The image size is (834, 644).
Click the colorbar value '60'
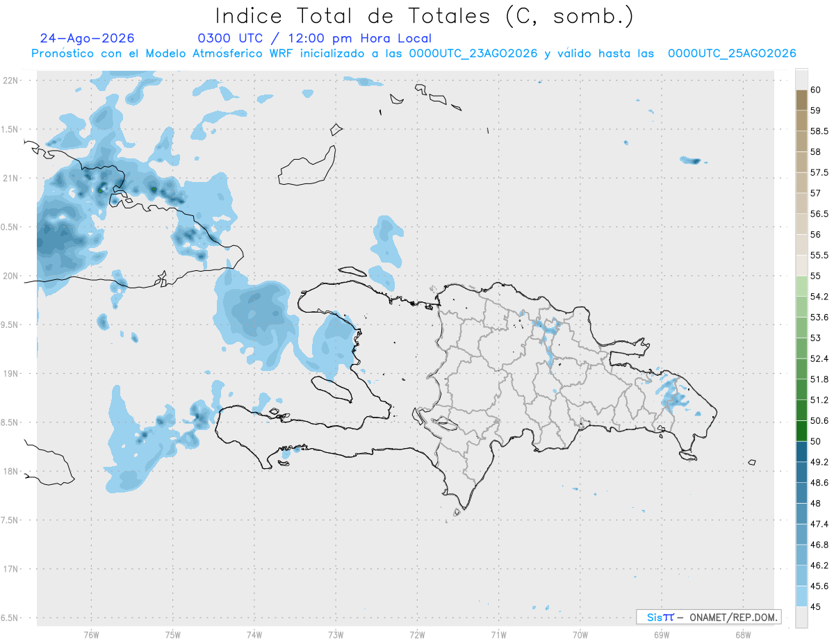815,90
